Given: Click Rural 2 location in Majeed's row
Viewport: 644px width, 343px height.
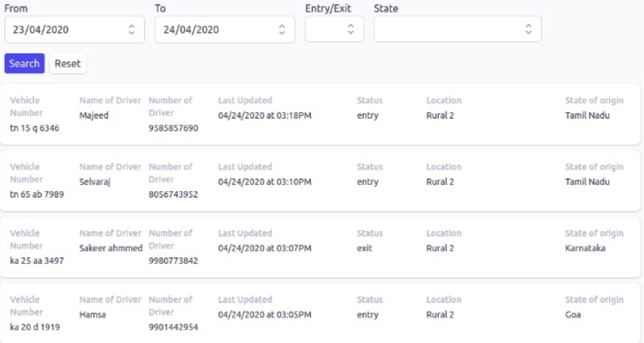Looking at the screenshot, I should coord(440,116).
